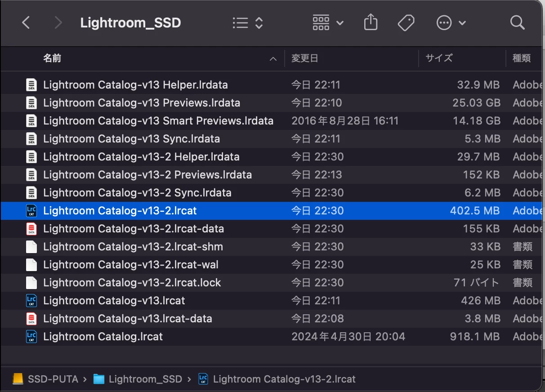
Task: Open Lightroom_SSD folder in the path bar
Action: [x=138, y=379]
